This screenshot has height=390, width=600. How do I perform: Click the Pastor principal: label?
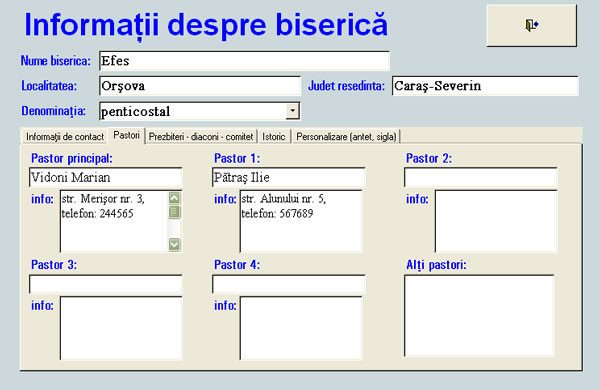[x=72, y=158]
